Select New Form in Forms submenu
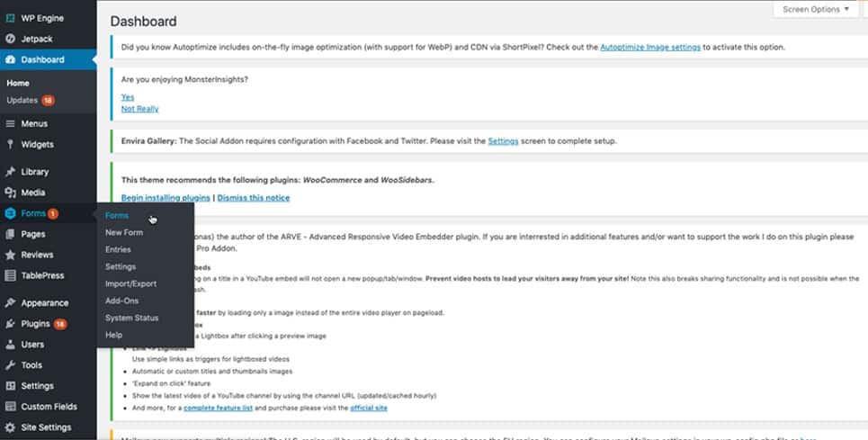The width and height of the screenshot is (868, 440). [124, 232]
